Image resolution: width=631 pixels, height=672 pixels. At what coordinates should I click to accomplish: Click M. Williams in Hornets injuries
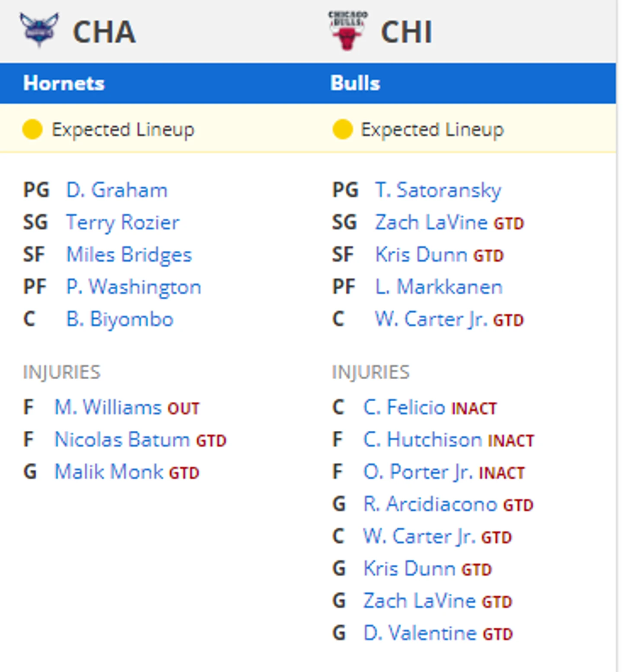(x=108, y=407)
